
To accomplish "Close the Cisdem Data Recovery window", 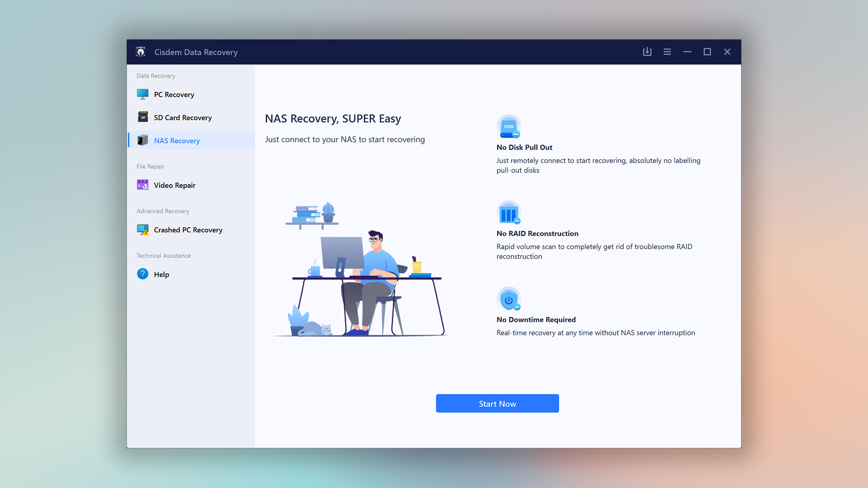I will (727, 52).
